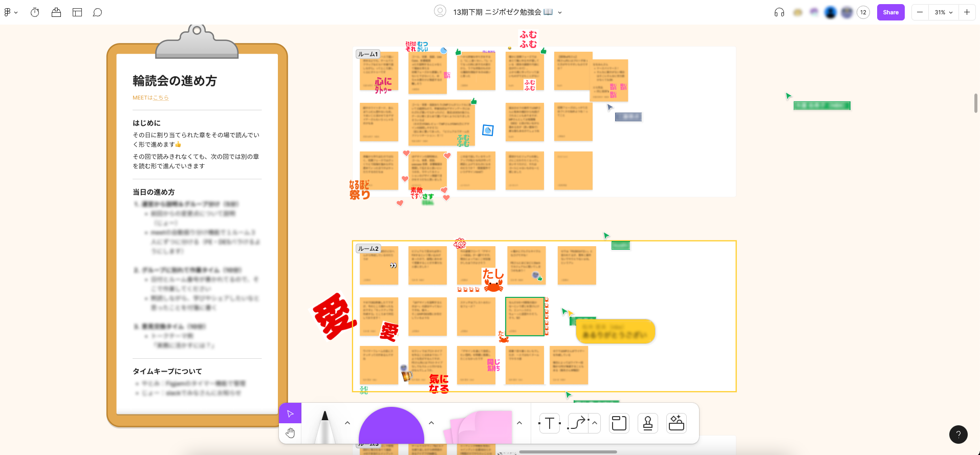The width and height of the screenshot is (980, 455).
Task: Select the red flower stamp above Room 2
Action: coord(460,244)
